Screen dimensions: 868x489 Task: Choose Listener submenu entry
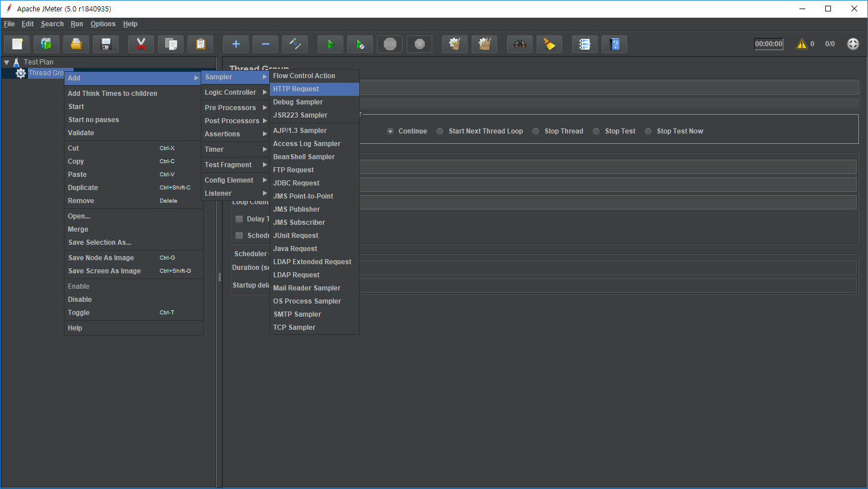point(236,193)
